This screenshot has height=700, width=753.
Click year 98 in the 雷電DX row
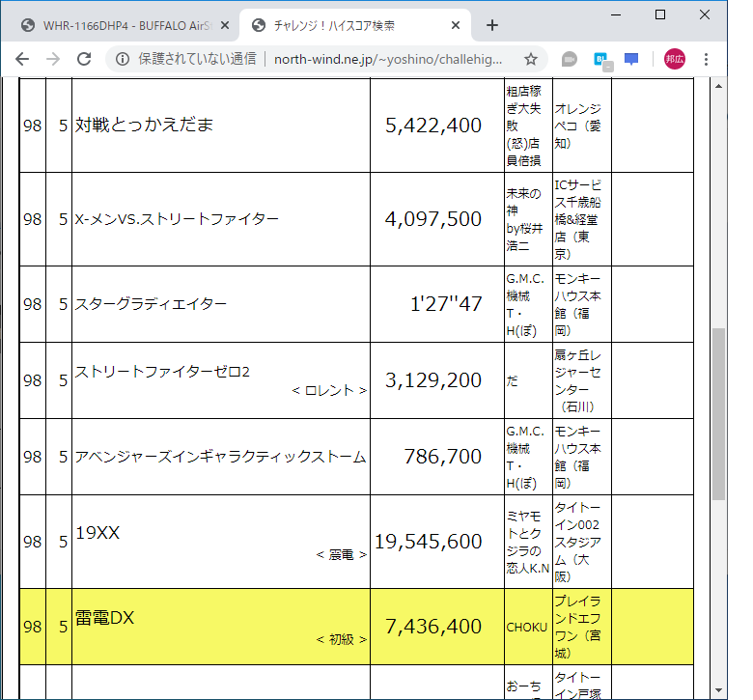tap(32, 627)
